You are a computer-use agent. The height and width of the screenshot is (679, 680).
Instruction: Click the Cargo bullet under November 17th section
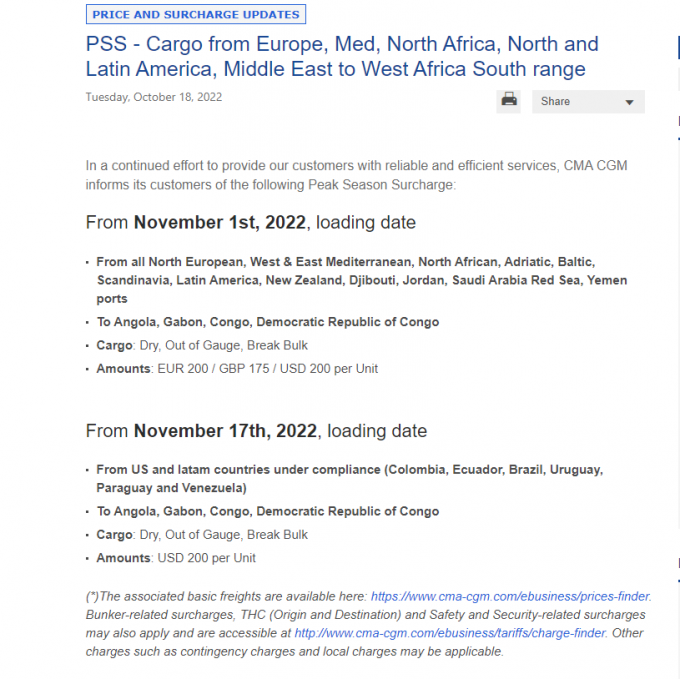pyautogui.click(x=202, y=534)
